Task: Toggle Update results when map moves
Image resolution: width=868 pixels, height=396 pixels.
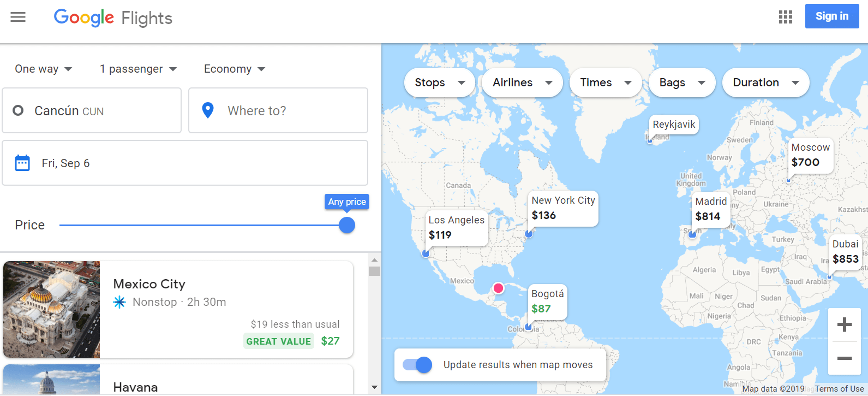Action: pos(417,365)
